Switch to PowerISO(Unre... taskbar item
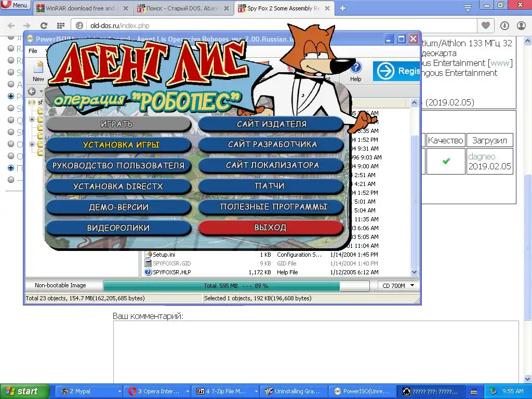This screenshot has height=399, width=532. coord(363,391)
